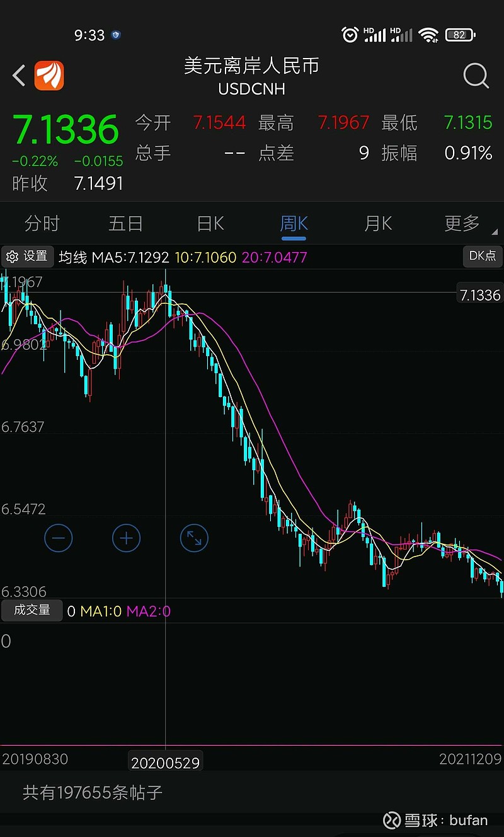The width and height of the screenshot is (504, 837).
Task: Switch to the 日K chart tab
Action: tap(209, 223)
